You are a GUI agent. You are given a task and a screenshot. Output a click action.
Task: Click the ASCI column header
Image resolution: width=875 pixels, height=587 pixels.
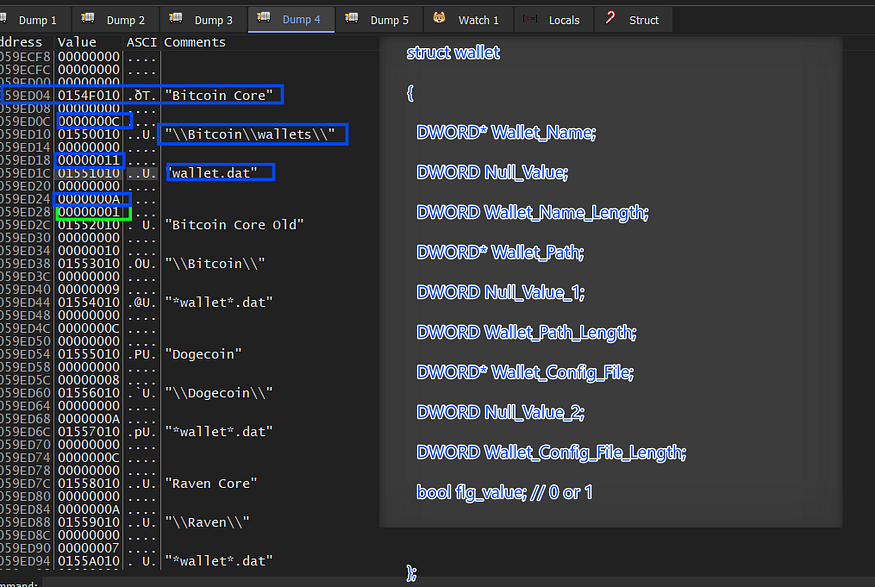click(142, 42)
